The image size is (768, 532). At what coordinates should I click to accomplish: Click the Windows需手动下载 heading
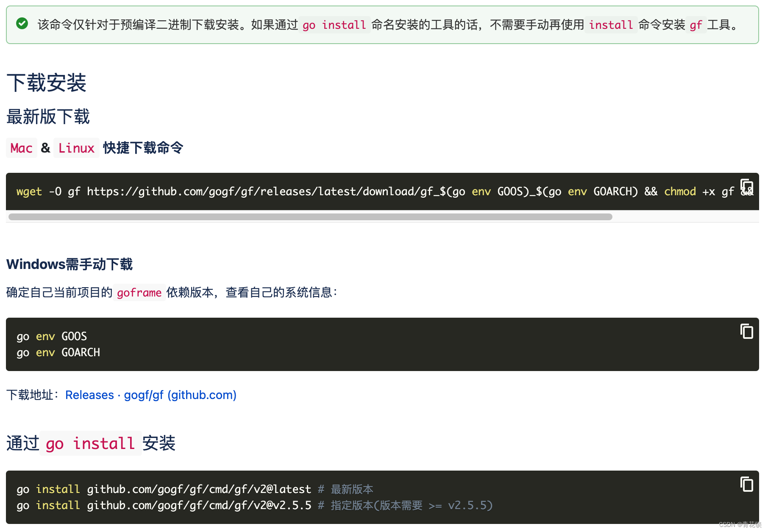[x=70, y=264]
